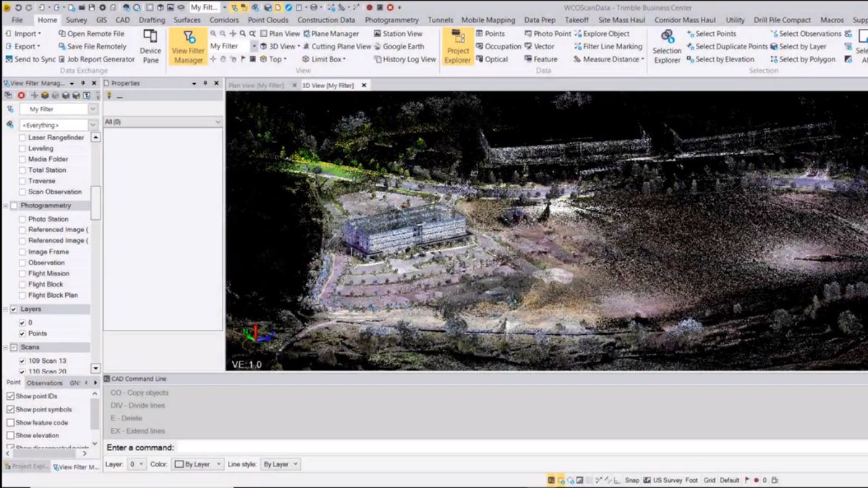Click Select Observations

tap(806, 34)
